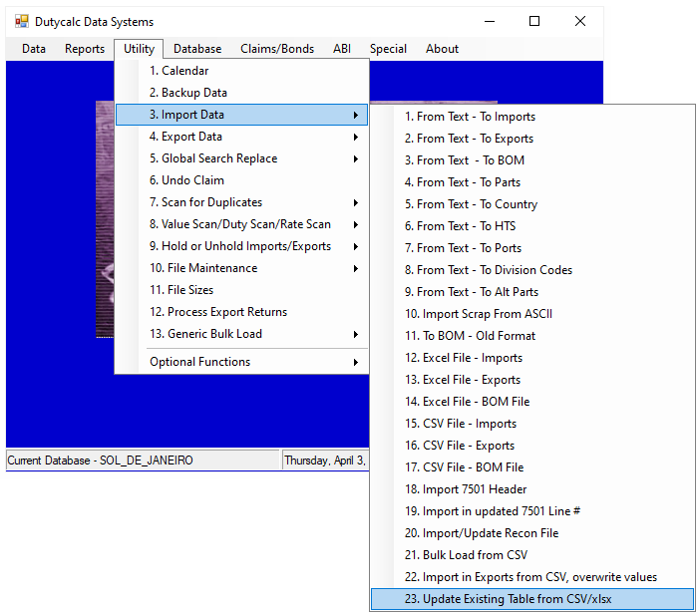Open the Reports menu

click(85, 49)
